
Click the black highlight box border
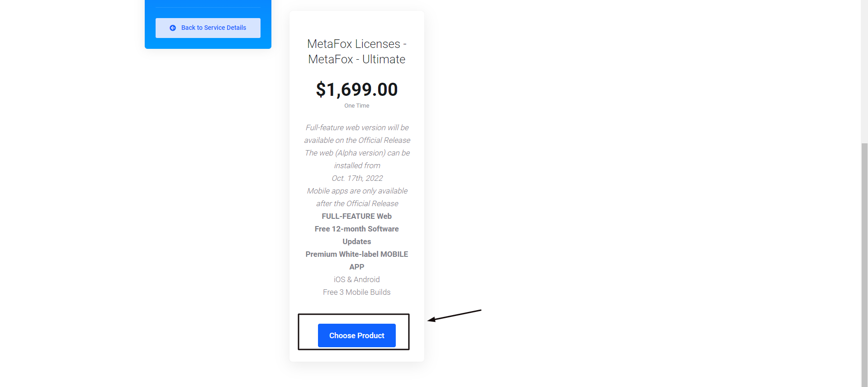pyautogui.click(x=299, y=332)
